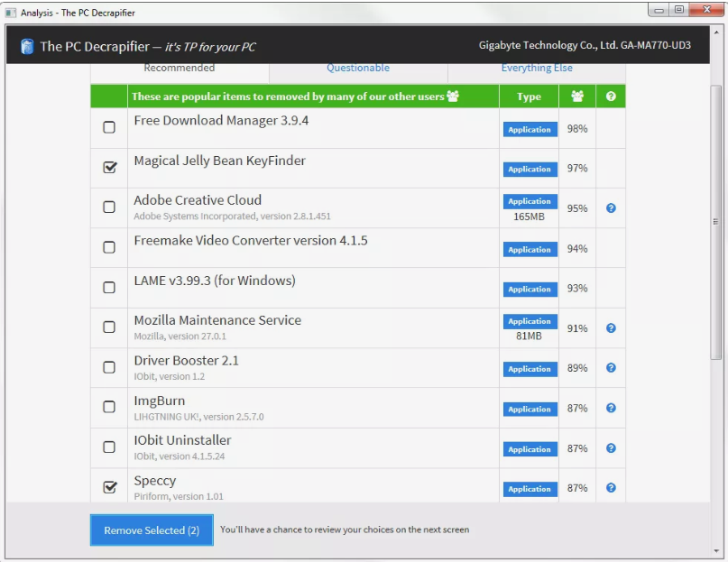Check the IObit Uninstaller checkbox

109,447
